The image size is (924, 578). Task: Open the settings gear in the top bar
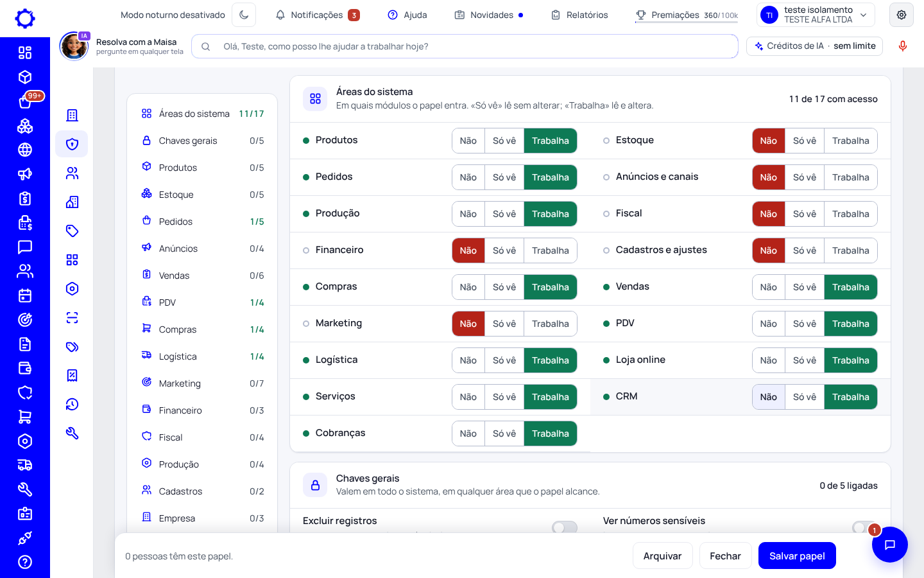[x=902, y=15]
